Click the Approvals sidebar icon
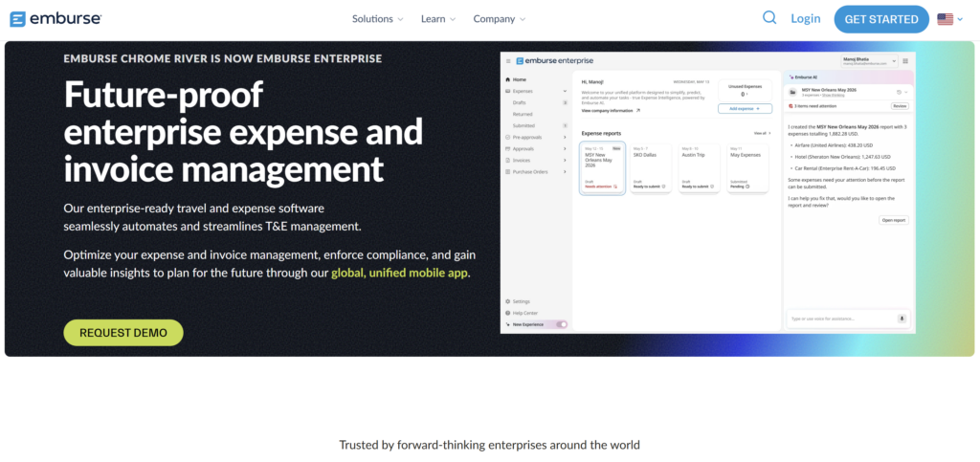The height and width of the screenshot is (462, 980). [507, 148]
